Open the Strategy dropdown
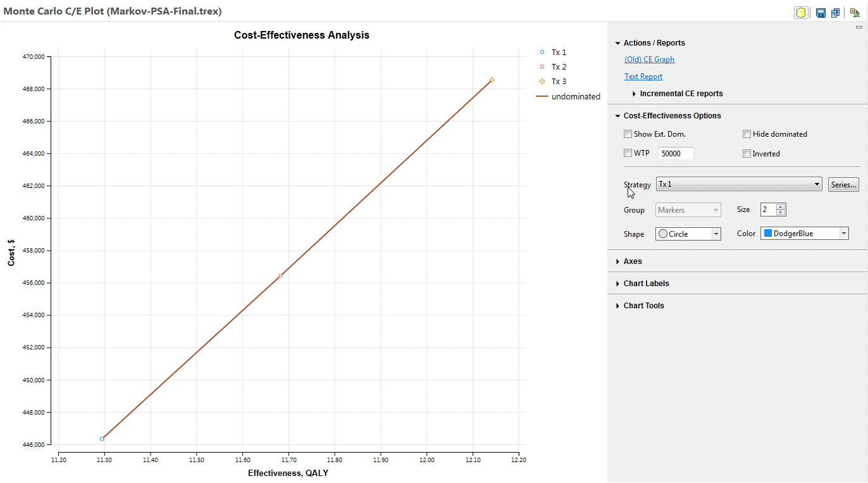This screenshot has width=868, height=483. coord(815,184)
